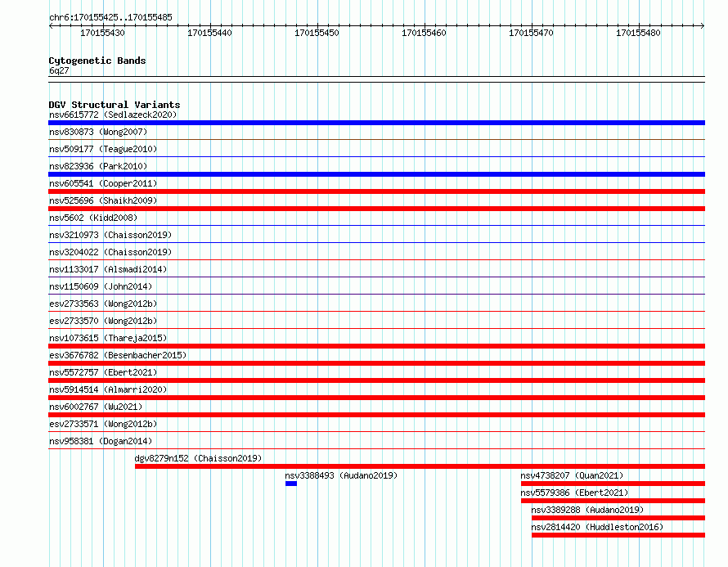The width and height of the screenshot is (728, 567).
Task: Open nsv3210973 (Chaisson2019) variant
Action: click(x=110, y=235)
